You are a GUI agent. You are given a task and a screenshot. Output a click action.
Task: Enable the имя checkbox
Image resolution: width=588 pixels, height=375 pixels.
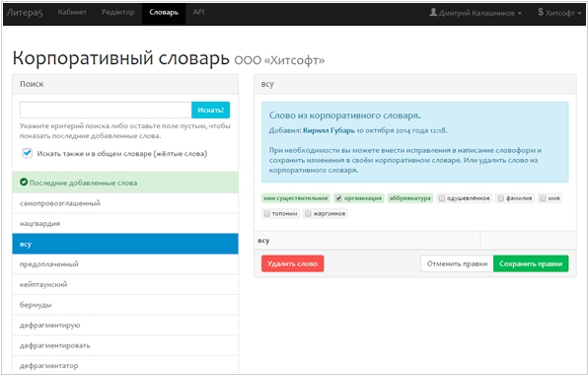click(x=543, y=198)
